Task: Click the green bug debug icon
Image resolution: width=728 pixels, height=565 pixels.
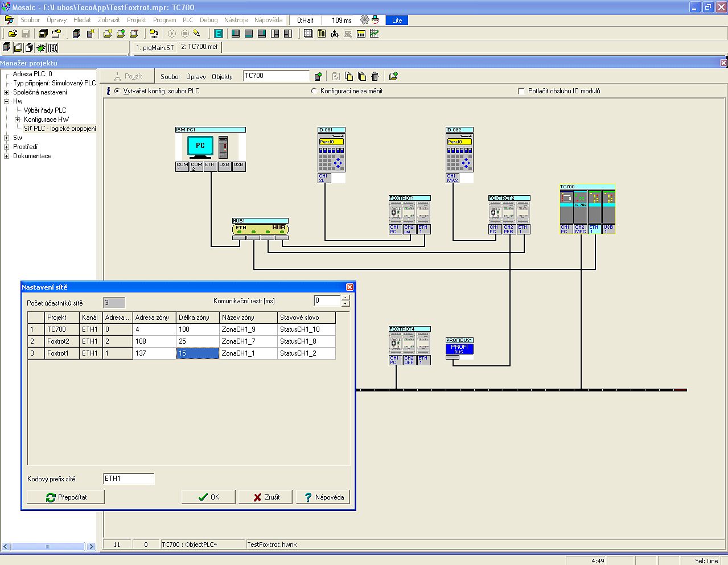Action: 41,48
